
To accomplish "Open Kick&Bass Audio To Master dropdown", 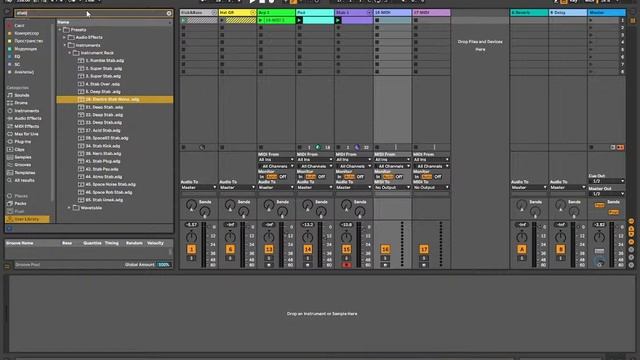I will coord(198,187).
